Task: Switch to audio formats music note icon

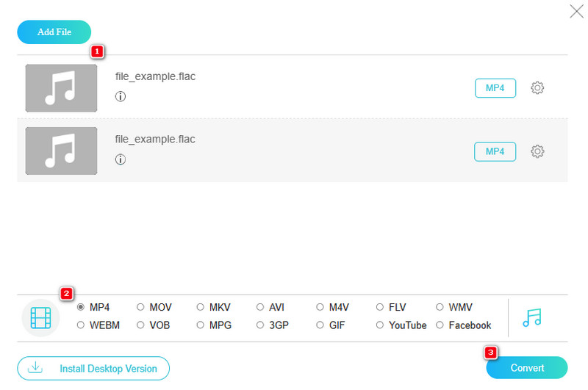Action: point(531,317)
